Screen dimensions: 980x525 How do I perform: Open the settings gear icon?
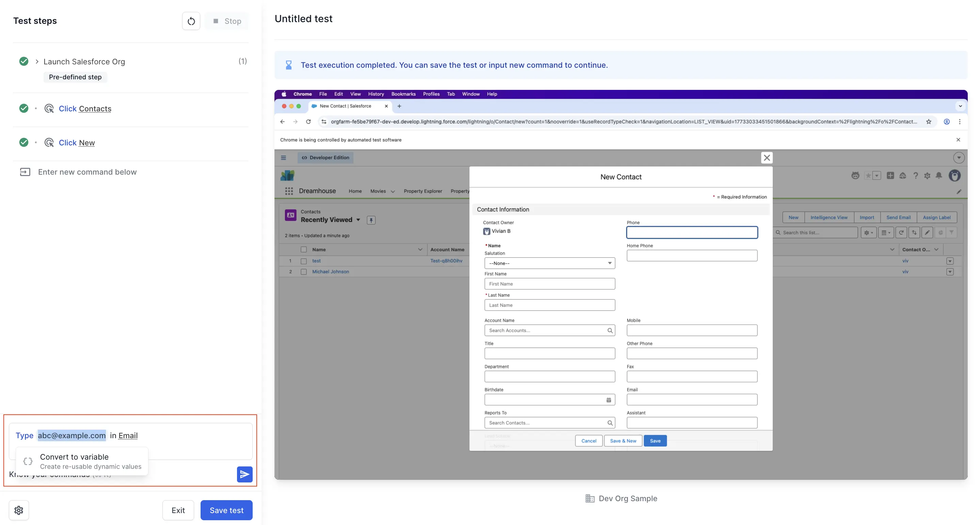click(19, 510)
